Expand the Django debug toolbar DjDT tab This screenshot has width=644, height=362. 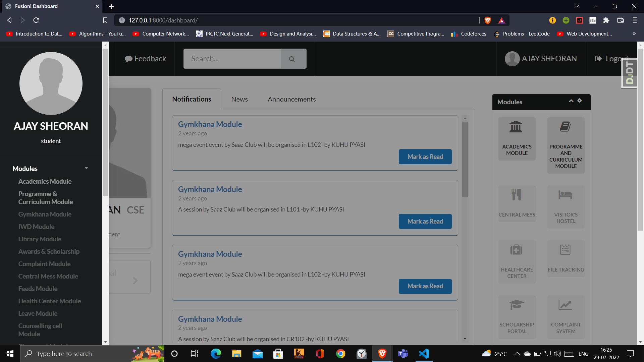coord(629,72)
